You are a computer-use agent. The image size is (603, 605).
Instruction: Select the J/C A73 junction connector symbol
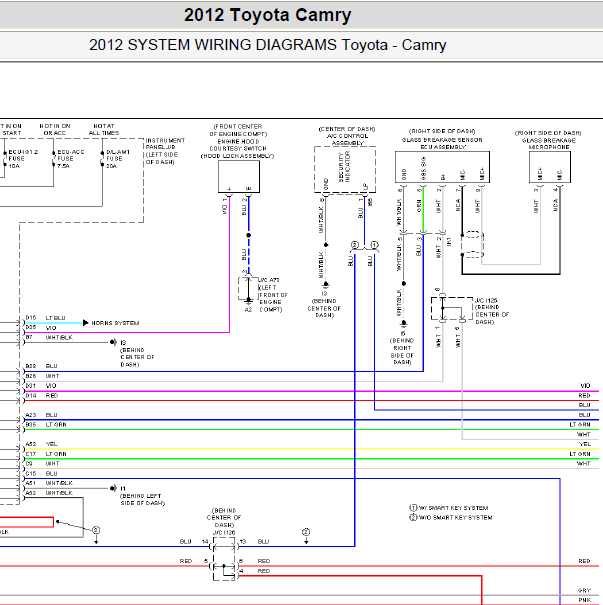pos(248,288)
